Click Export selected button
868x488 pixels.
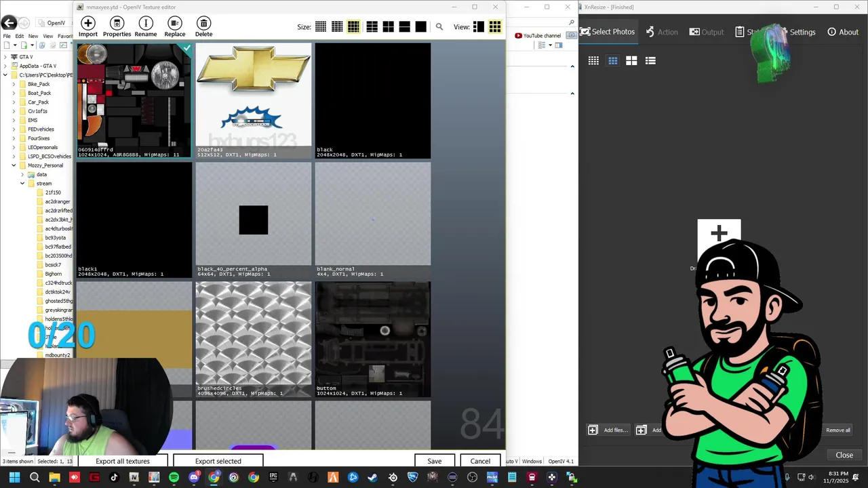pos(218,461)
